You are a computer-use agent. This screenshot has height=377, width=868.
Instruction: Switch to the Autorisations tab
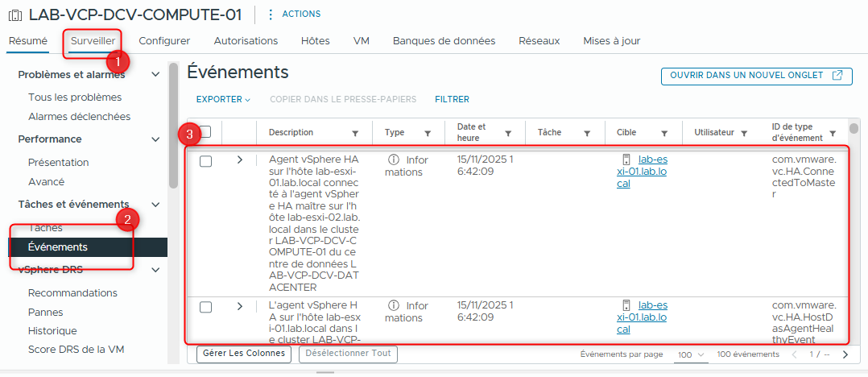[246, 41]
